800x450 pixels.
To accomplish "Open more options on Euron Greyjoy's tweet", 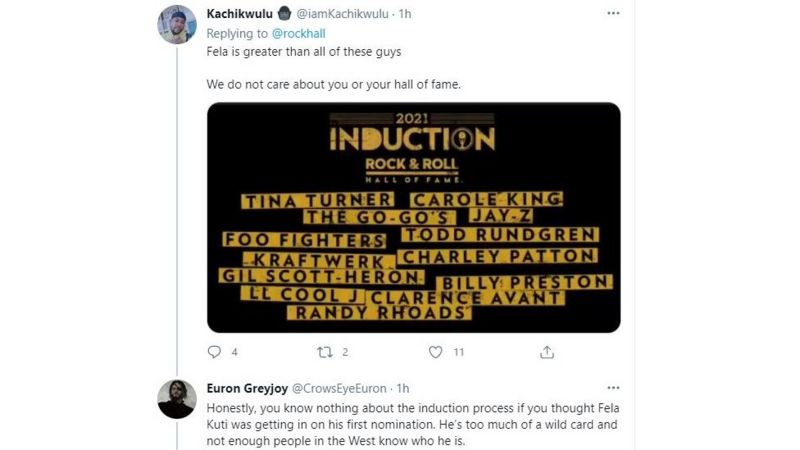I will [612, 388].
